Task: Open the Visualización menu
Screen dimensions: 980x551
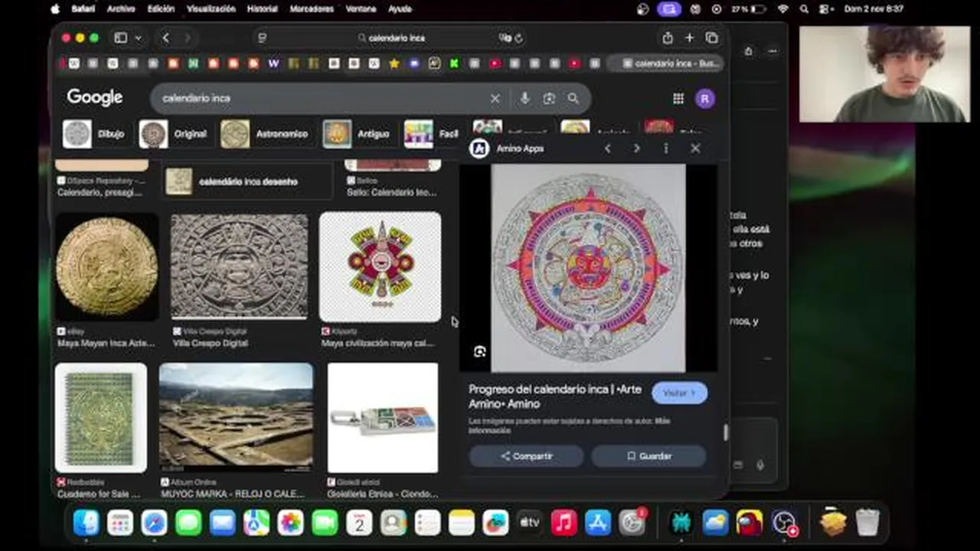Action: 211,9
